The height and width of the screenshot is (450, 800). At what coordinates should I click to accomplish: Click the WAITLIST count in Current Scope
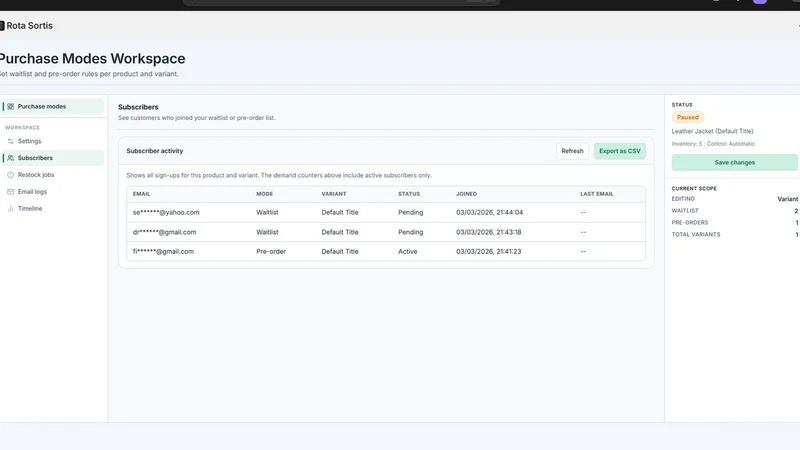tap(795, 211)
